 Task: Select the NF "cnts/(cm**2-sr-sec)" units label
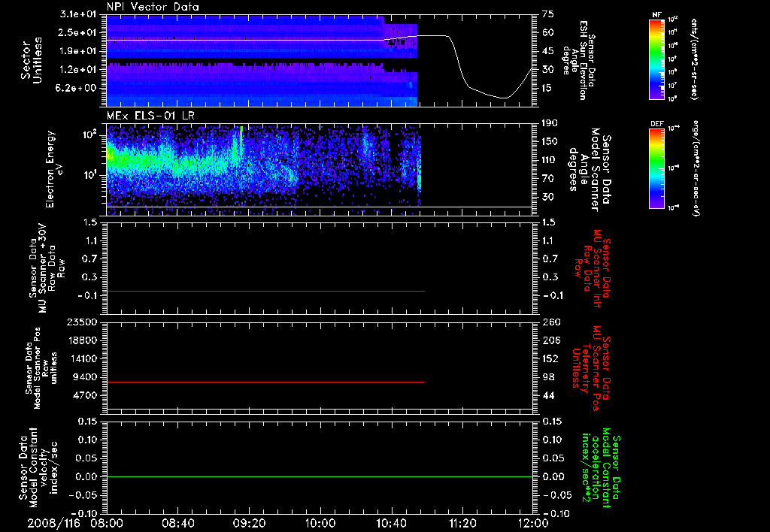tap(694, 59)
